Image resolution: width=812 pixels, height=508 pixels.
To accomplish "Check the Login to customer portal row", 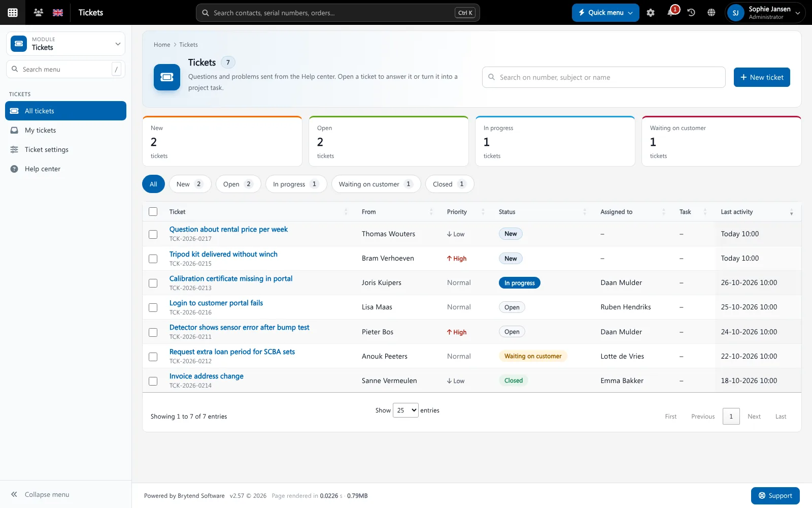I will 153,307.
